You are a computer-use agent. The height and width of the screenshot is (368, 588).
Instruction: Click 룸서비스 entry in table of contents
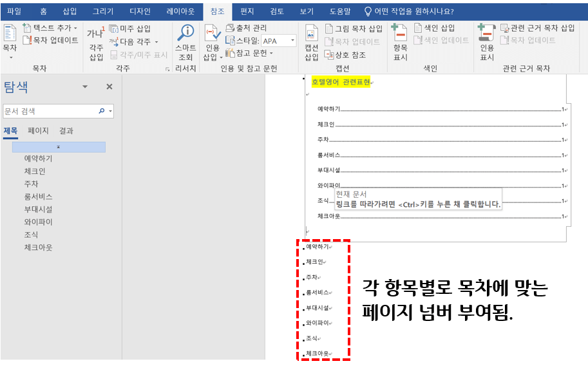(442, 155)
